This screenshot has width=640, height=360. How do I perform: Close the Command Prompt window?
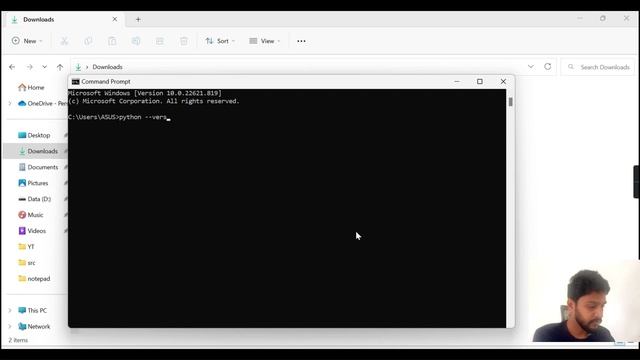[503, 82]
